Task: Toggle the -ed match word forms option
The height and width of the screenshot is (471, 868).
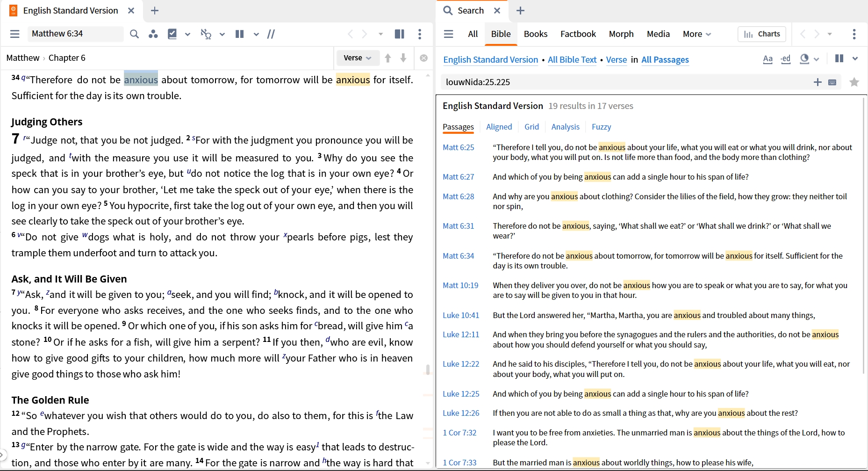Action: pos(786,59)
